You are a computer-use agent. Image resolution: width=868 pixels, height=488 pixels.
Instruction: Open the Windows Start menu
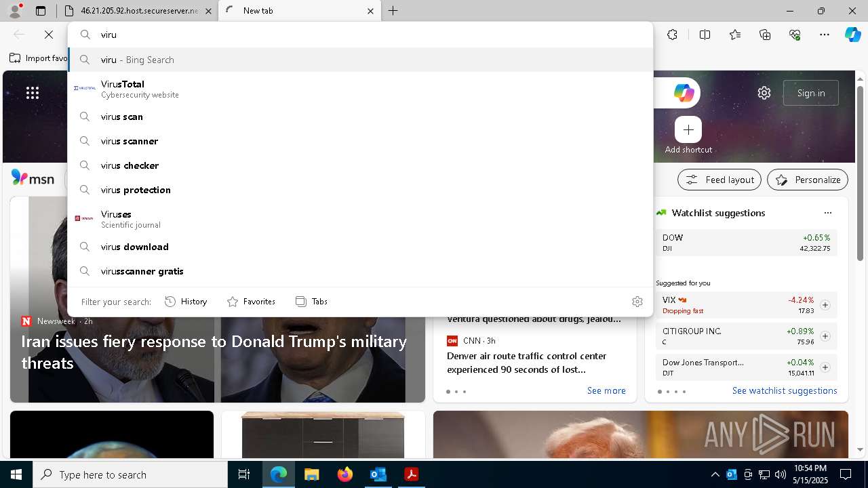pyautogui.click(x=16, y=474)
